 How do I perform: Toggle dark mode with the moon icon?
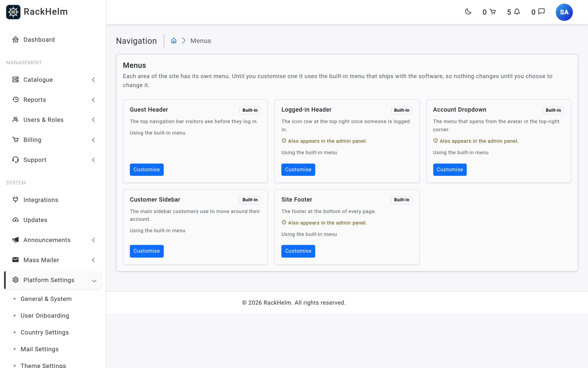[x=468, y=12]
